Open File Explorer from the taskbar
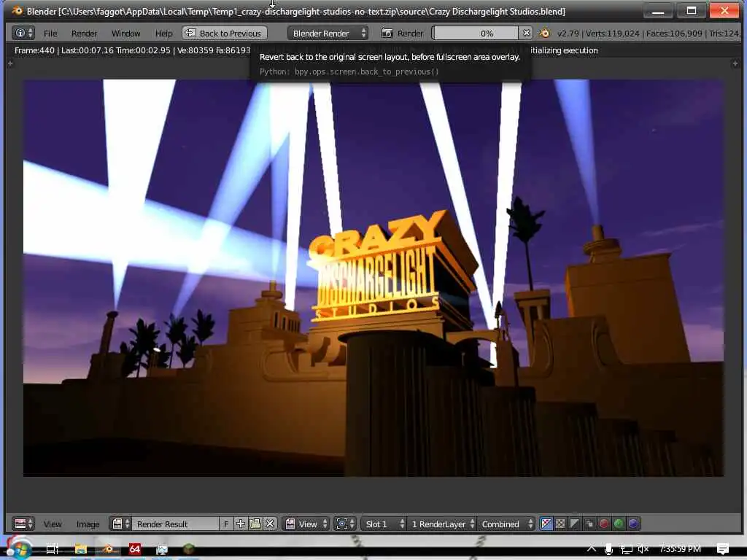 (x=80, y=549)
